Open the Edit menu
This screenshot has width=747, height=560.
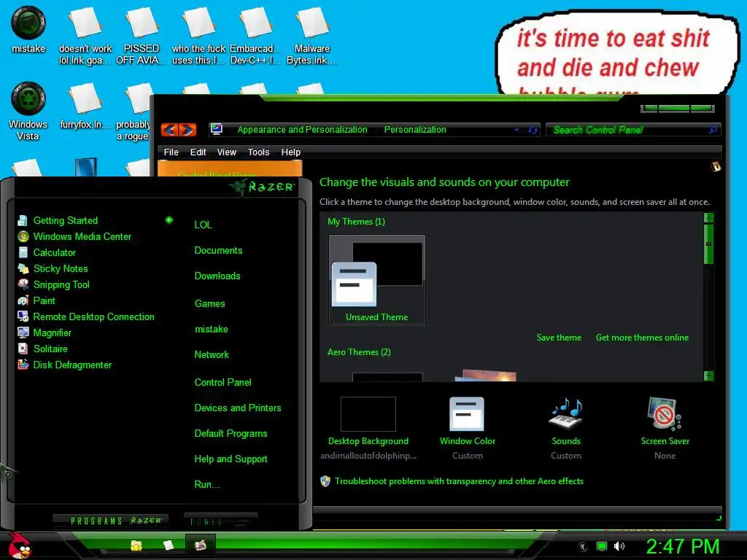(198, 152)
